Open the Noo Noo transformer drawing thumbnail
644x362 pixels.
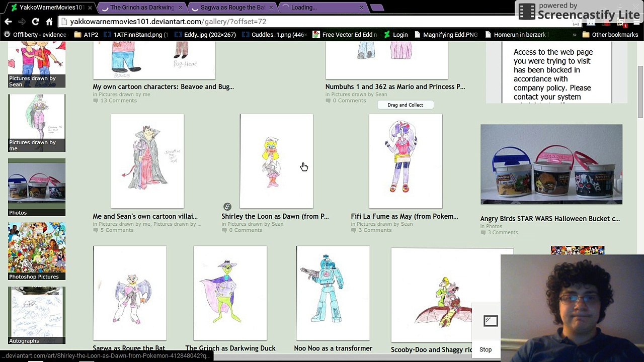333,293
